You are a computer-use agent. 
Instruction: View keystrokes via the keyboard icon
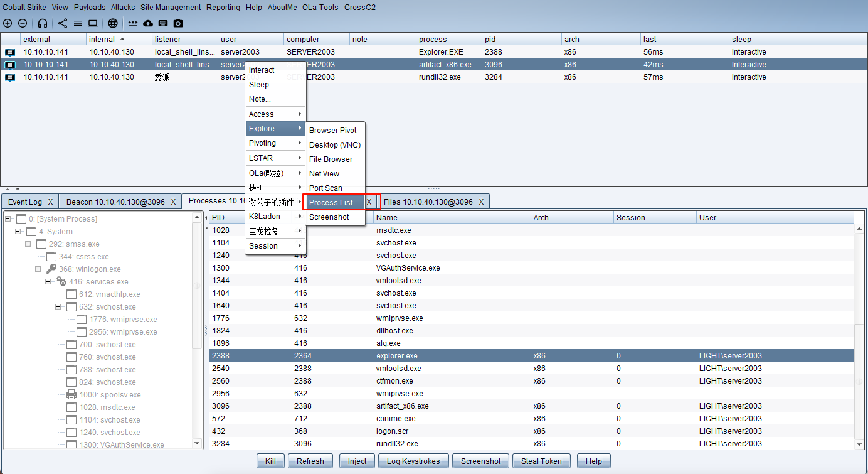163,23
